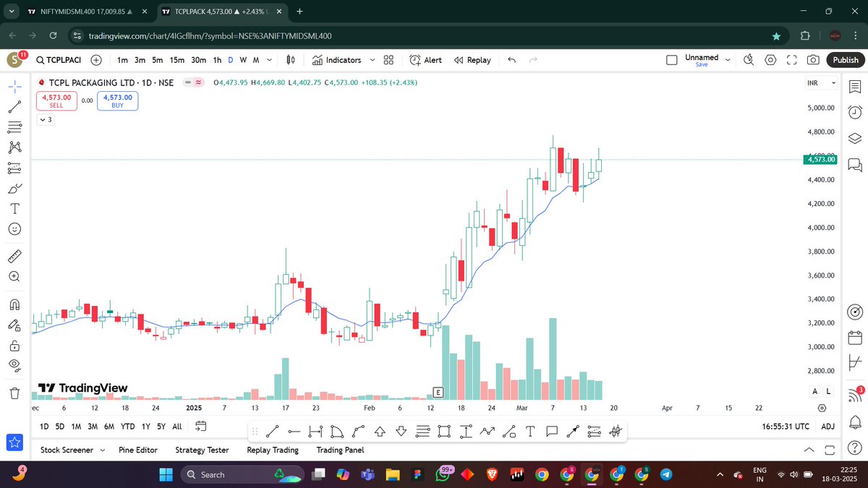Click the TCPLPACI symbol search field
This screenshot has height=488, width=868.
click(59, 60)
